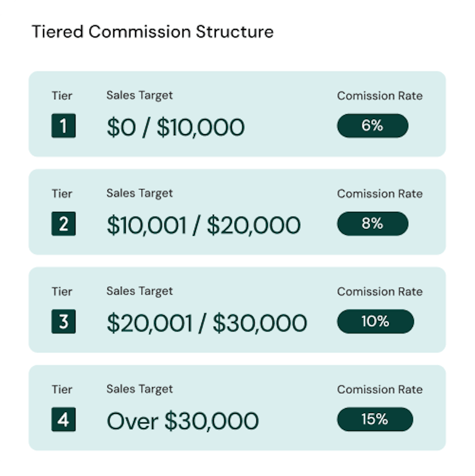475x476 pixels.
Task: Click the Sales Target label in Tier 3 card
Action: (x=139, y=291)
